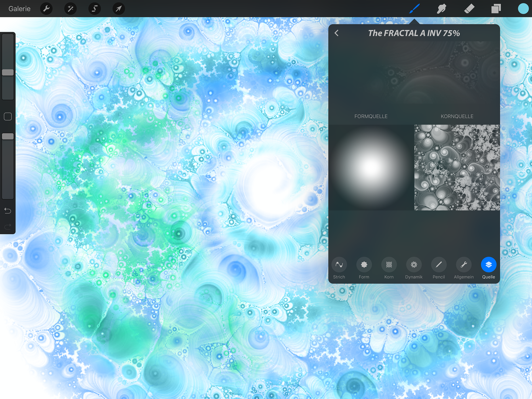This screenshot has width=532, height=399.
Task: Open the Strich tab
Action: (339, 268)
